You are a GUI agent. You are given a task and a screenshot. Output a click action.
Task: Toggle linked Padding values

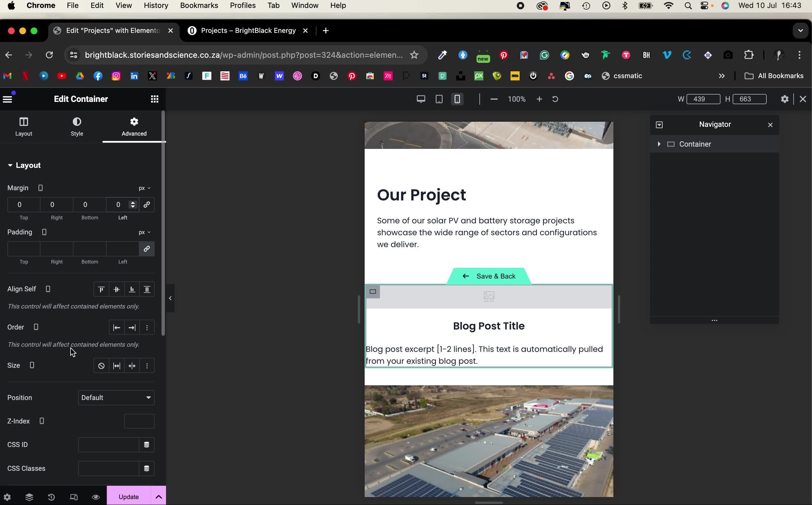click(x=147, y=249)
